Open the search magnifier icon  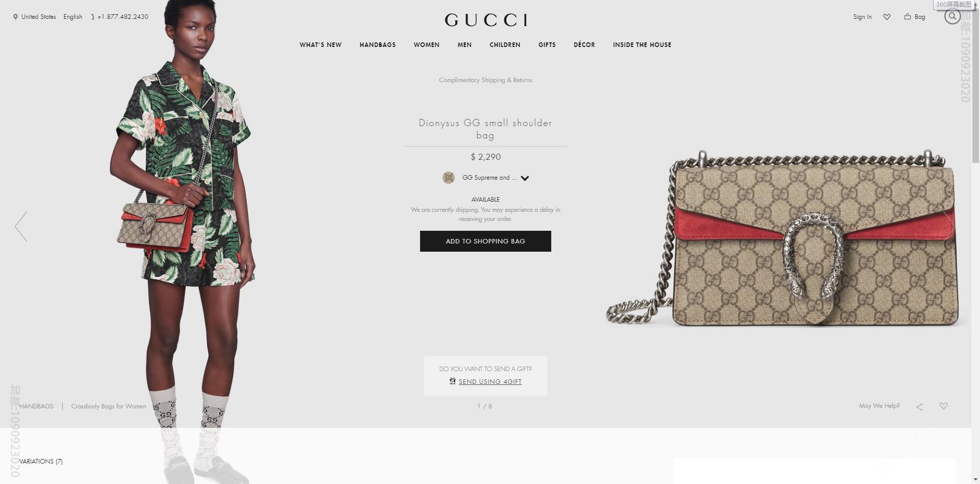[952, 16]
